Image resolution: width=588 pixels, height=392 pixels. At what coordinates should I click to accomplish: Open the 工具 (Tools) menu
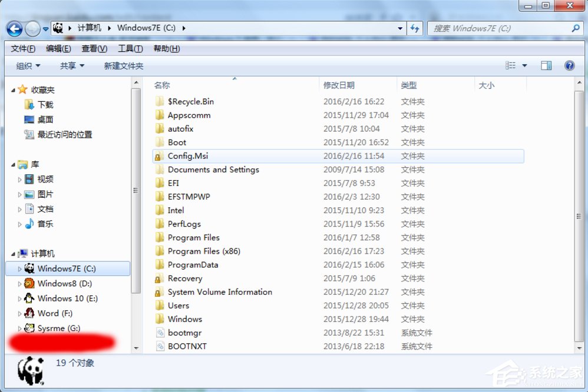pyautogui.click(x=129, y=48)
